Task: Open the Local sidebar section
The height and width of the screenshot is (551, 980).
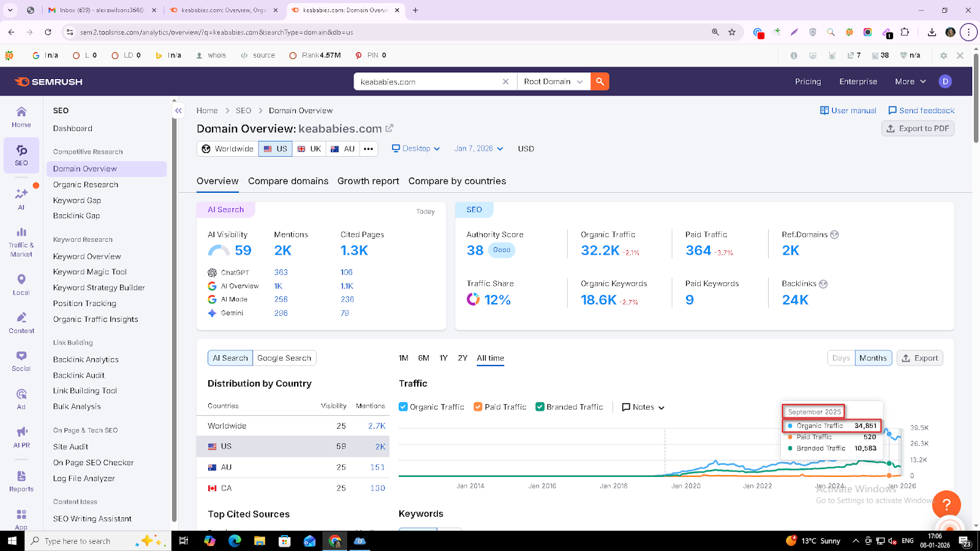Action: click(21, 285)
